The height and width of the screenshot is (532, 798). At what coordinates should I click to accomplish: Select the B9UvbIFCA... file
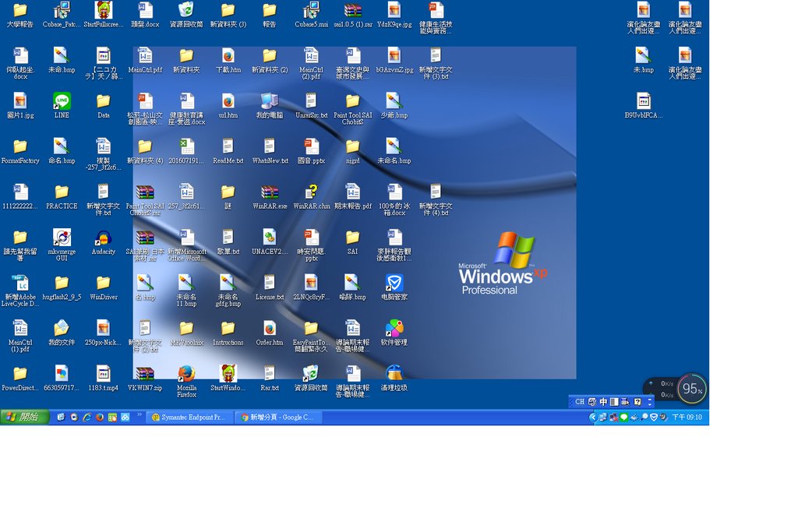click(643, 105)
